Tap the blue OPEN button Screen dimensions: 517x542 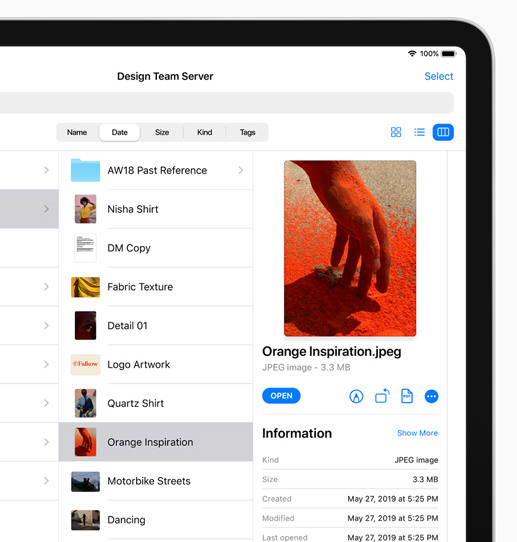tap(281, 396)
